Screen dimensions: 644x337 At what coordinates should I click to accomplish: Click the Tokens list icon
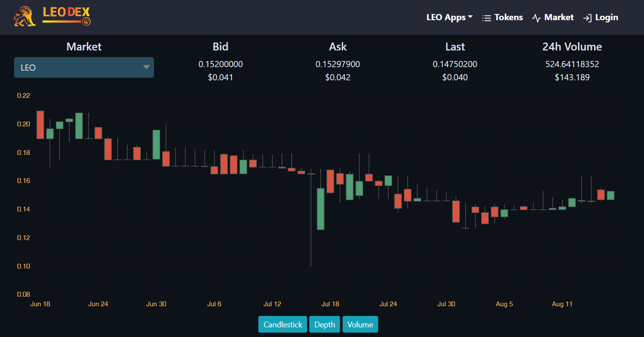tap(486, 18)
